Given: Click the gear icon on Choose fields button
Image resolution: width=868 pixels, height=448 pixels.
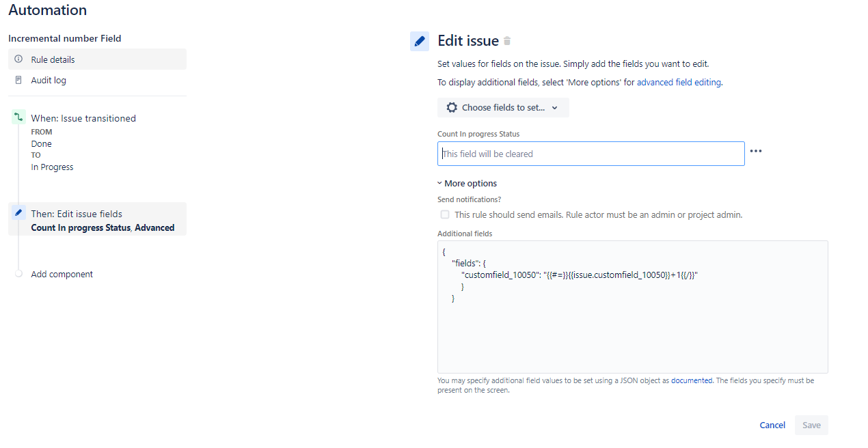Looking at the screenshot, I should tap(452, 107).
